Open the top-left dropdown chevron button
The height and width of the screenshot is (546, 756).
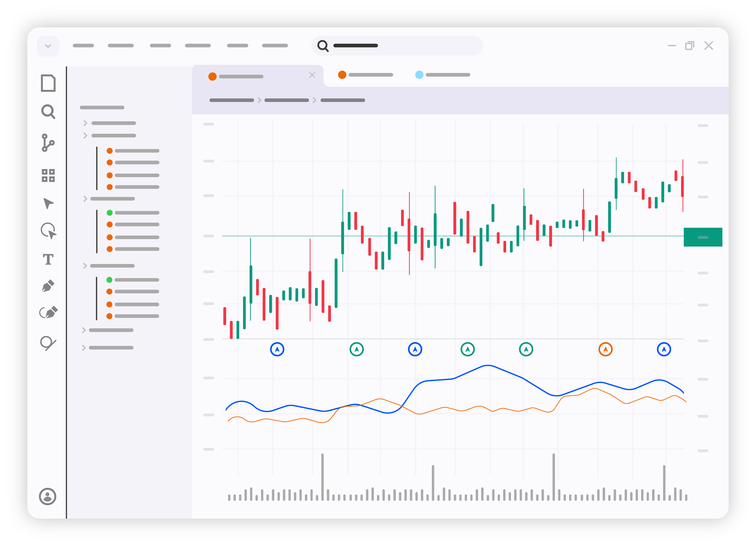click(48, 46)
